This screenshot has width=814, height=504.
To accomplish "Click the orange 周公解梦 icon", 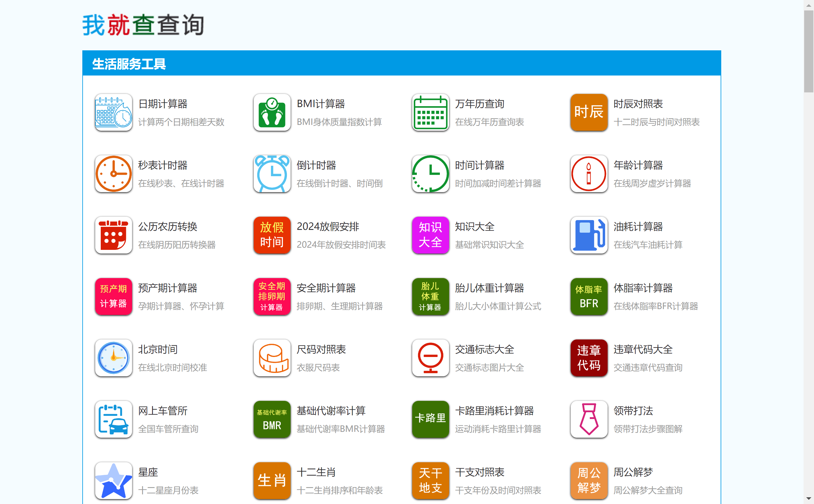I will click(x=589, y=480).
